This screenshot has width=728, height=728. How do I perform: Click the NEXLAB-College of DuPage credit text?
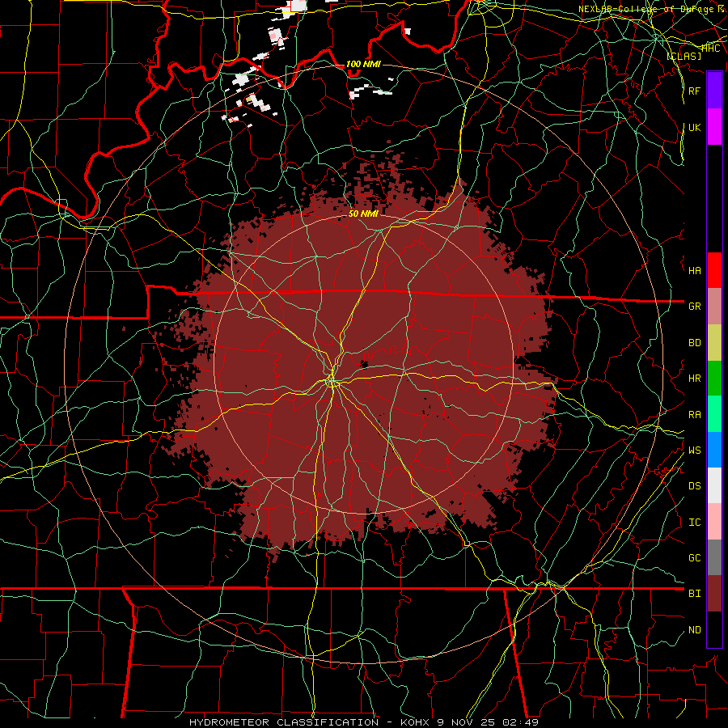click(653, 9)
